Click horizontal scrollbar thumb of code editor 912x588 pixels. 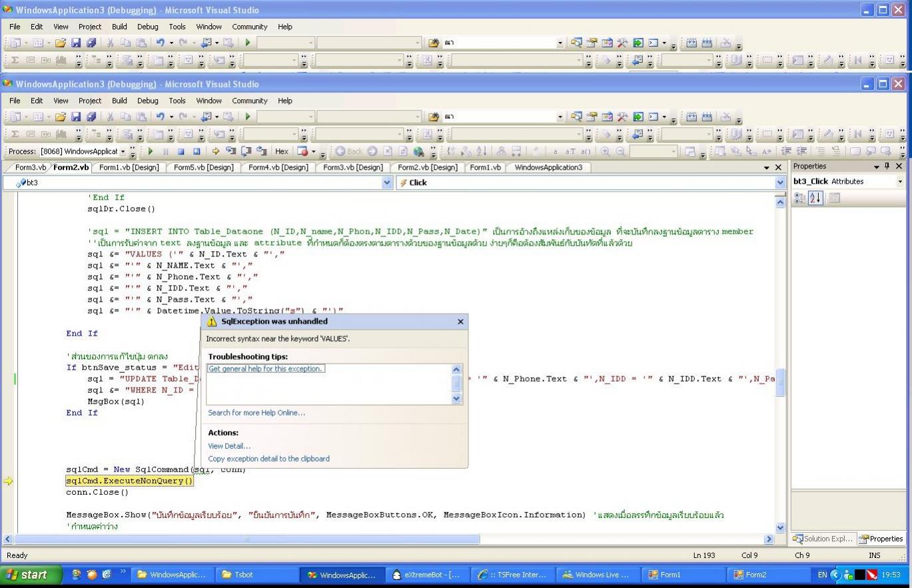(246, 539)
